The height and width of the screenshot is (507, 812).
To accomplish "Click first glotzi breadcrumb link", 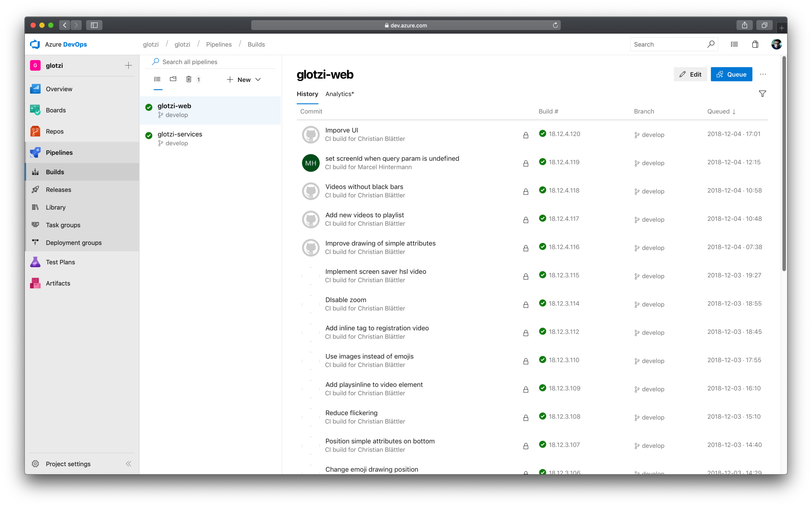I will [x=150, y=44].
